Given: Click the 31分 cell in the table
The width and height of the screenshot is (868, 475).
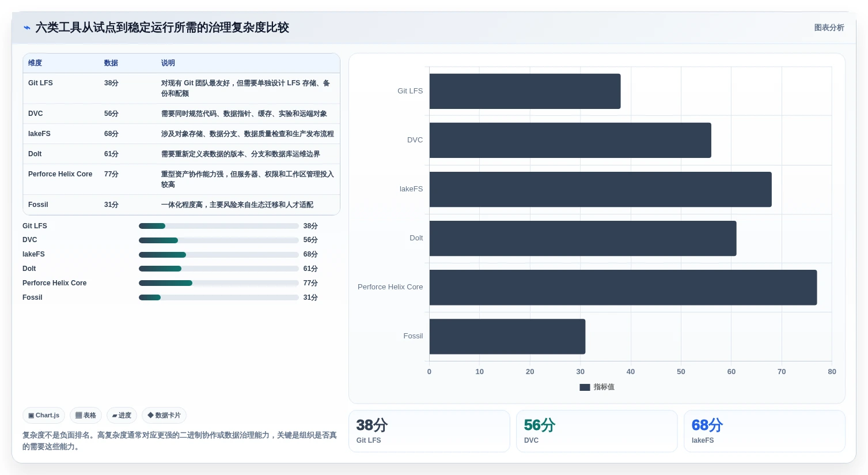Looking at the screenshot, I should [111, 205].
